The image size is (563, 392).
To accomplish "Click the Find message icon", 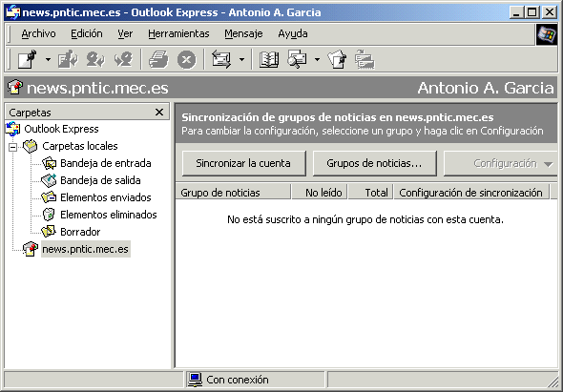I will 297,59.
